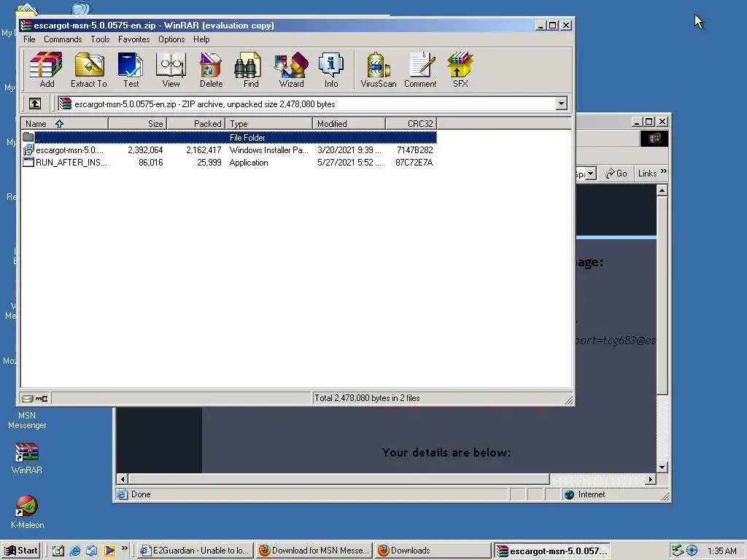Click the browser horizontal scrollbar thumb
Viewport: 747px width, 560px height.
point(338,479)
